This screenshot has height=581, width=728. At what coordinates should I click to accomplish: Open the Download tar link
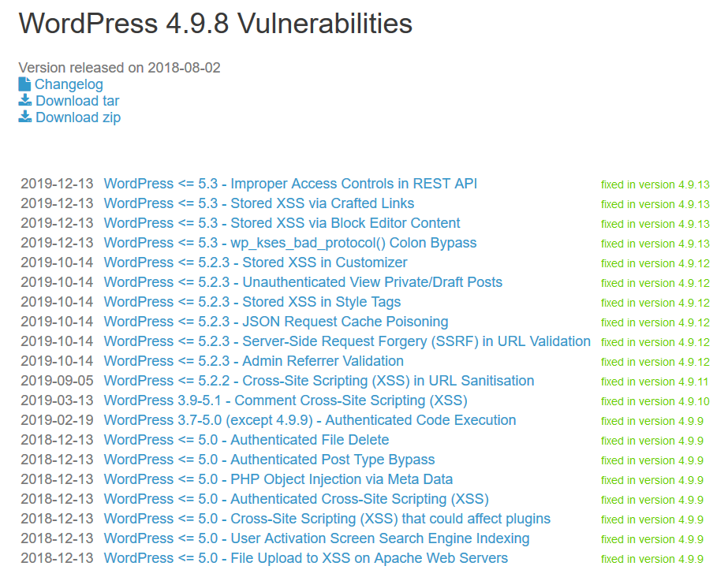click(77, 101)
